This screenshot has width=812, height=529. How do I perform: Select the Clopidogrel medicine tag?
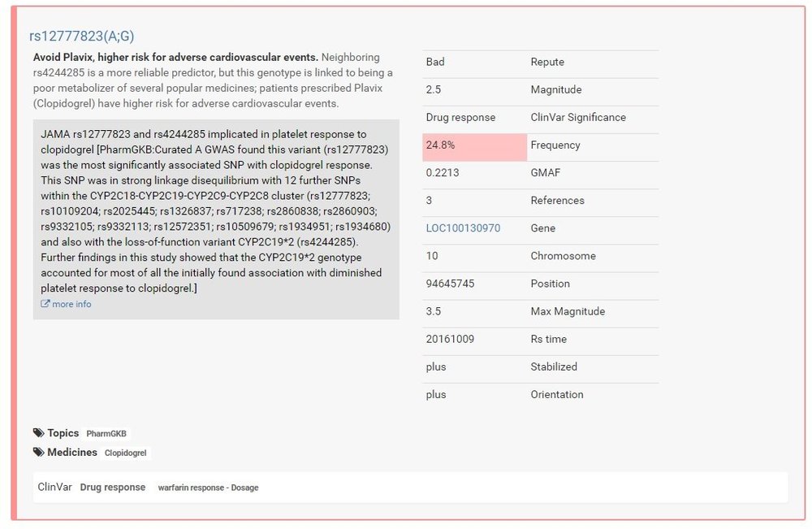coord(127,453)
